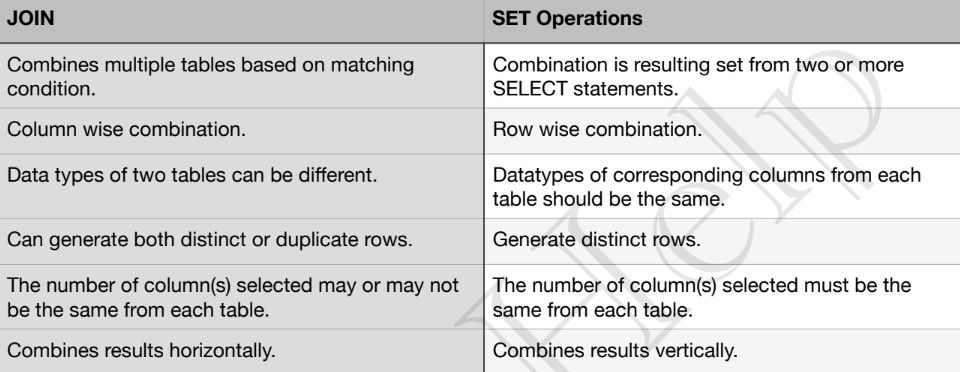The height and width of the screenshot is (372, 960).
Task: Click the word 'Datatypes' in the right column
Action: coord(534,176)
